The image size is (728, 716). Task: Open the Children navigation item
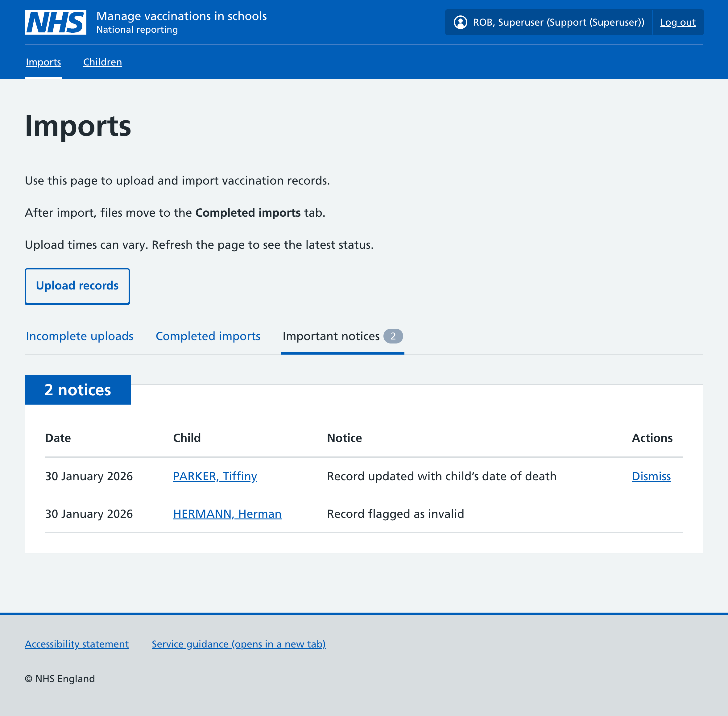point(102,62)
